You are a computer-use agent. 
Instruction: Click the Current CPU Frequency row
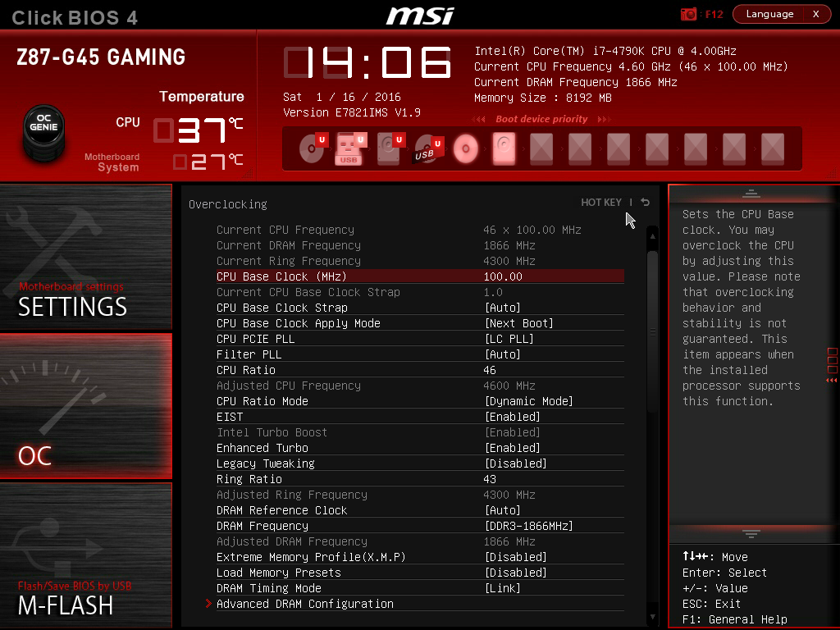[x=420, y=230]
